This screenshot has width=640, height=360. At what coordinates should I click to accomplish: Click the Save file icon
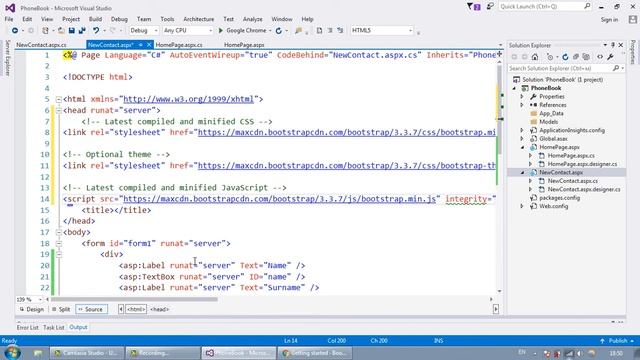pyautogui.click(x=72, y=31)
